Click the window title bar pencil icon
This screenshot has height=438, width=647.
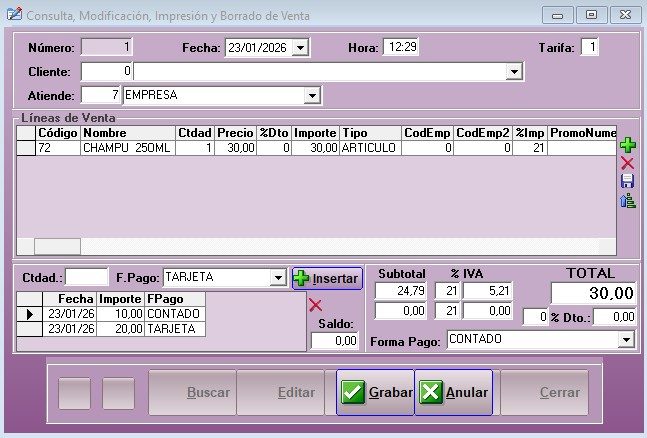click(x=14, y=14)
